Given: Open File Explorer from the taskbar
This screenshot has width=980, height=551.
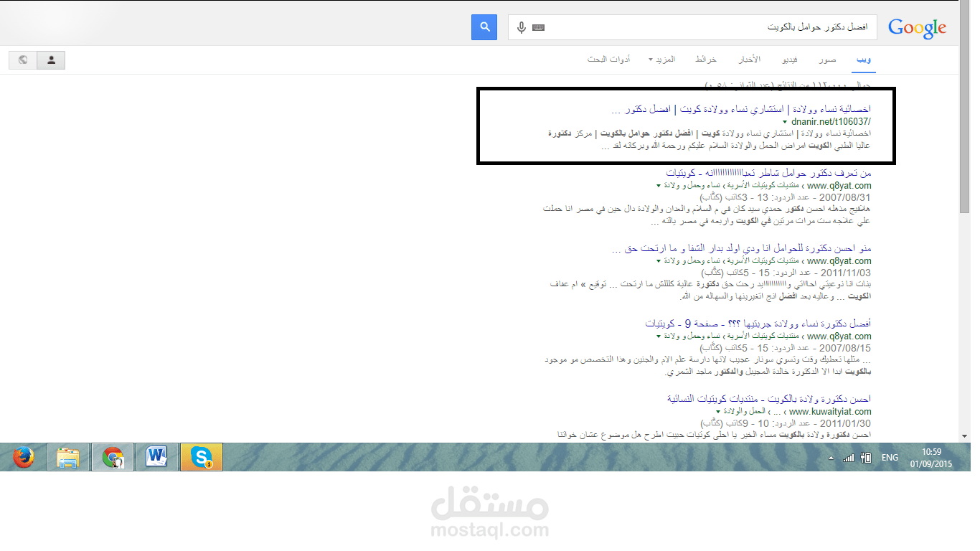Looking at the screenshot, I should coord(68,457).
